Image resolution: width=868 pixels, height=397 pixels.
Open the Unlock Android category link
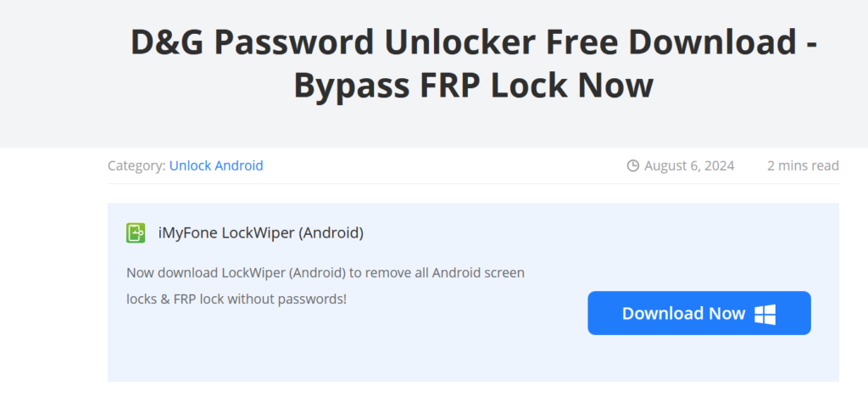click(x=216, y=165)
